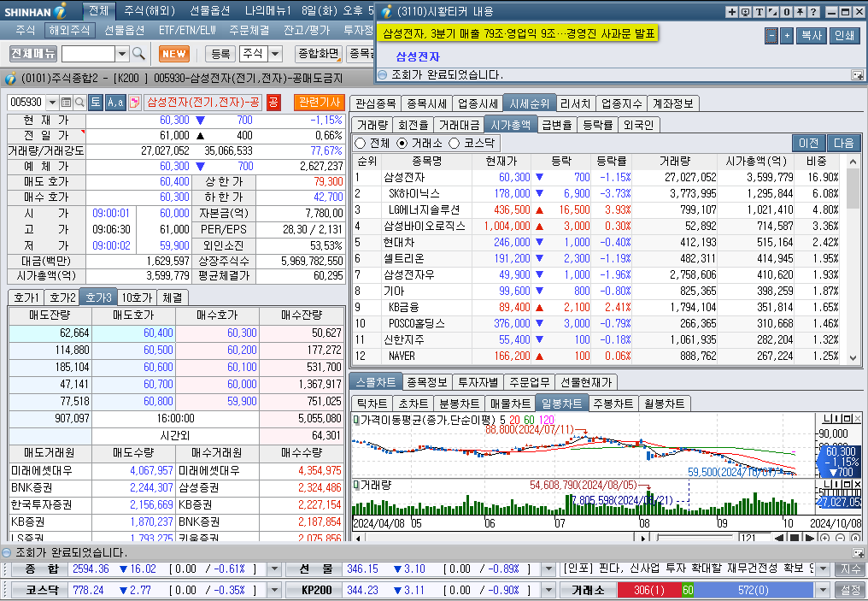The image size is (868, 601).
Task: Click the monitor icon in ticker window titlebar
Action: tap(746, 12)
